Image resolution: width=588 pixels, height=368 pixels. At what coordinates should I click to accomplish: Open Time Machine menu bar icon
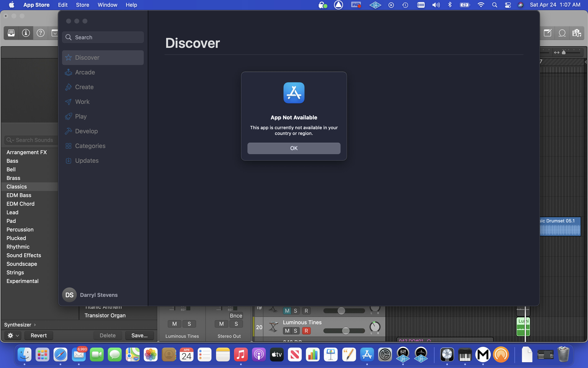pos(405,5)
